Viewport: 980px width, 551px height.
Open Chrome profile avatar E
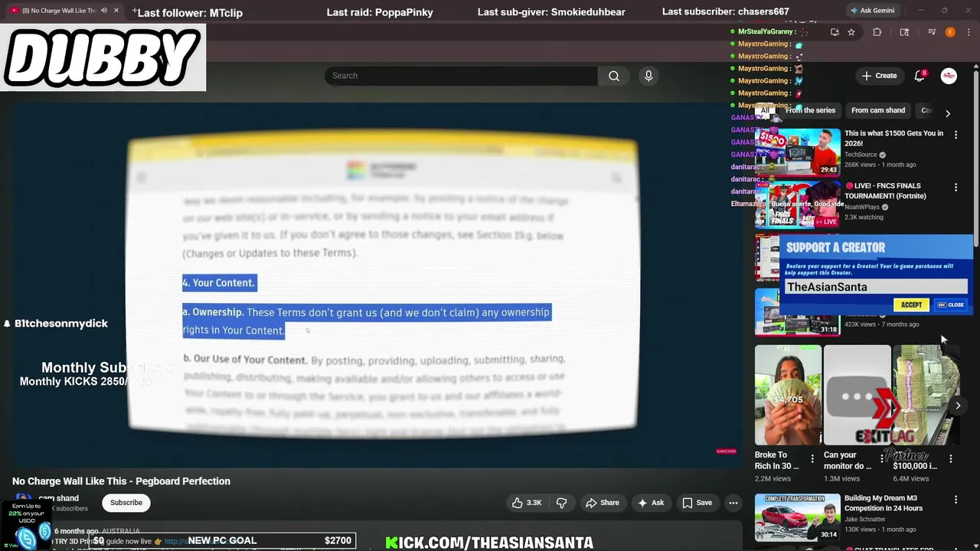pos(950,32)
